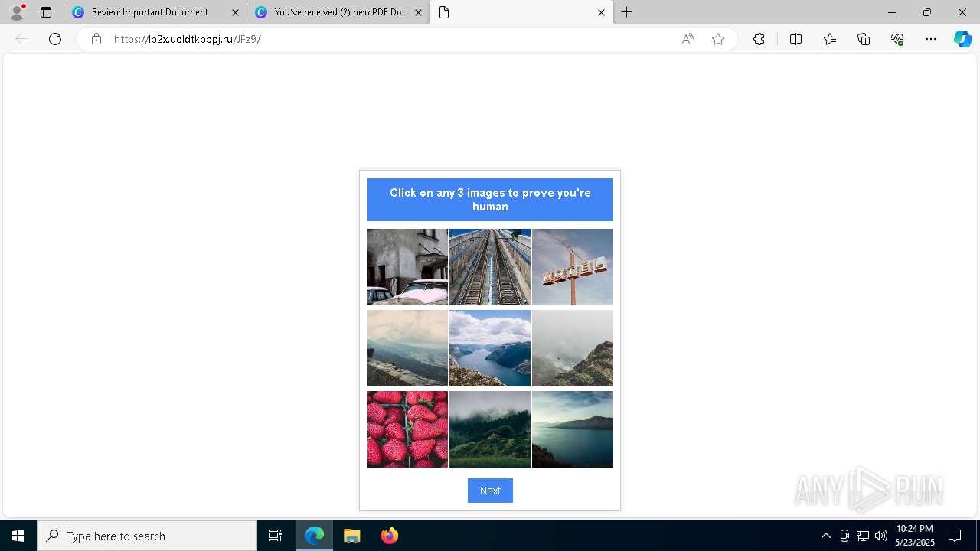Screen dimensions: 980x551
Task: Go back to the previous page
Action: point(21,39)
